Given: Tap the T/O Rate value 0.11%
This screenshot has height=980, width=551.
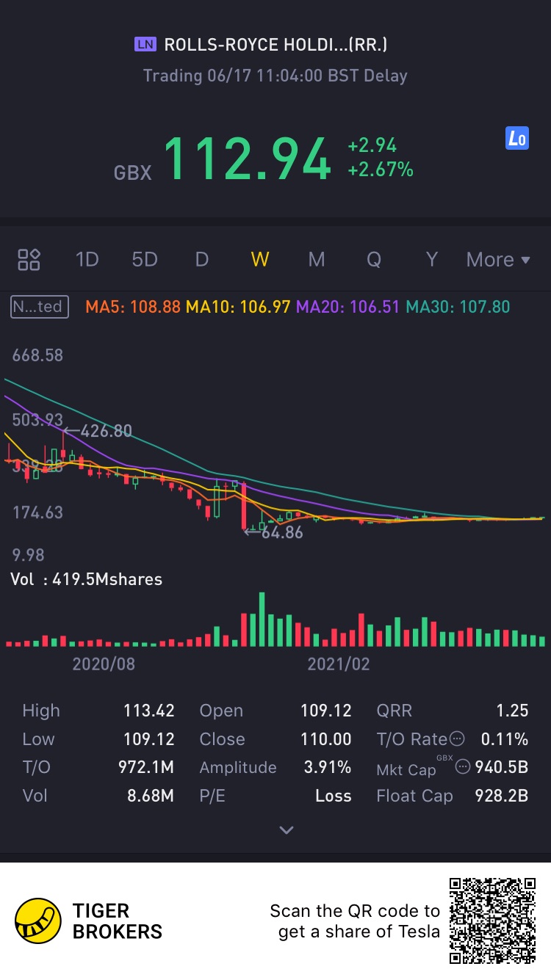Looking at the screenshot, I should click(505, 739).
